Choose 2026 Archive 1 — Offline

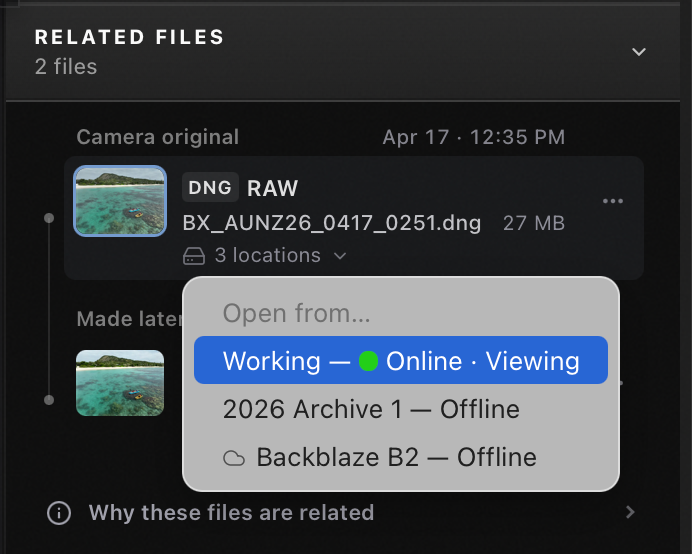point(401,409)
